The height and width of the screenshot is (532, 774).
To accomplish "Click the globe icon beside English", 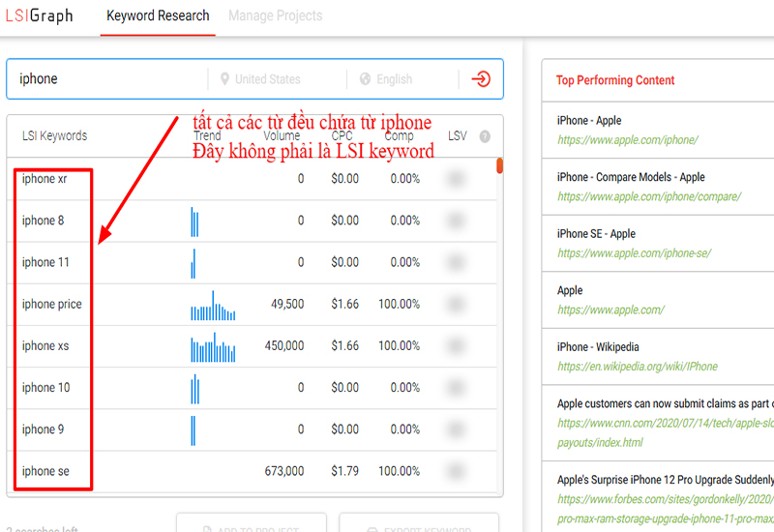I will tap(366, 79).
